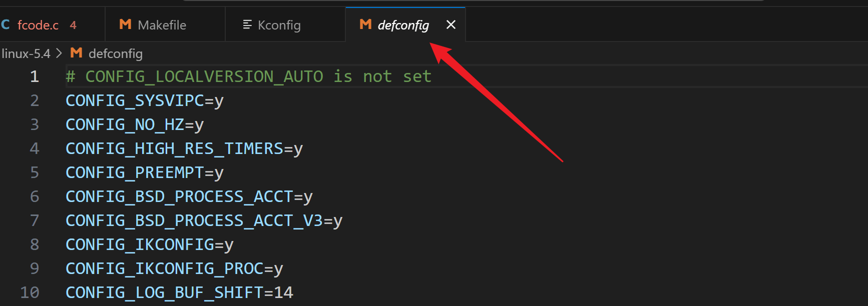
Task: Click line number 10 in the gutter
Action: 30,292
